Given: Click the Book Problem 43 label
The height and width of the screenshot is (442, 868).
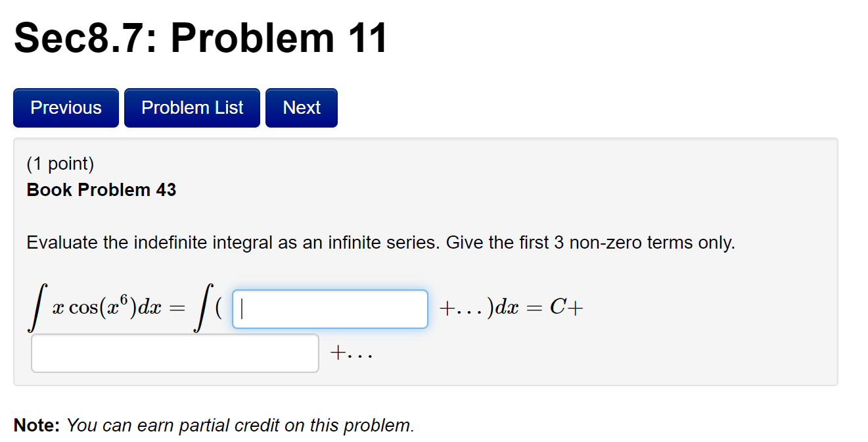Looking at the screenshot, I should tap(101, 190).
